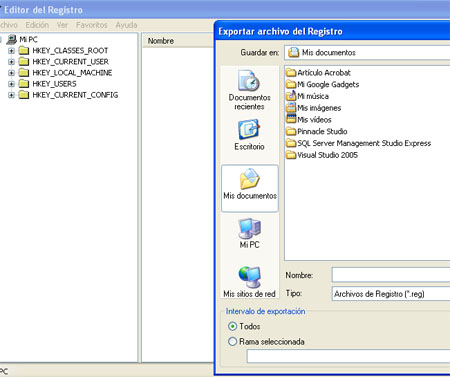Click the Nombre file name input field
This screenshot has width=450, height=377.
(391, 275)
